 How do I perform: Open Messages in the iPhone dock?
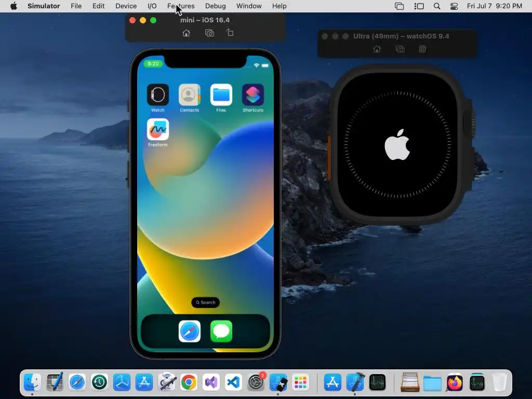(x=221, y=331)
